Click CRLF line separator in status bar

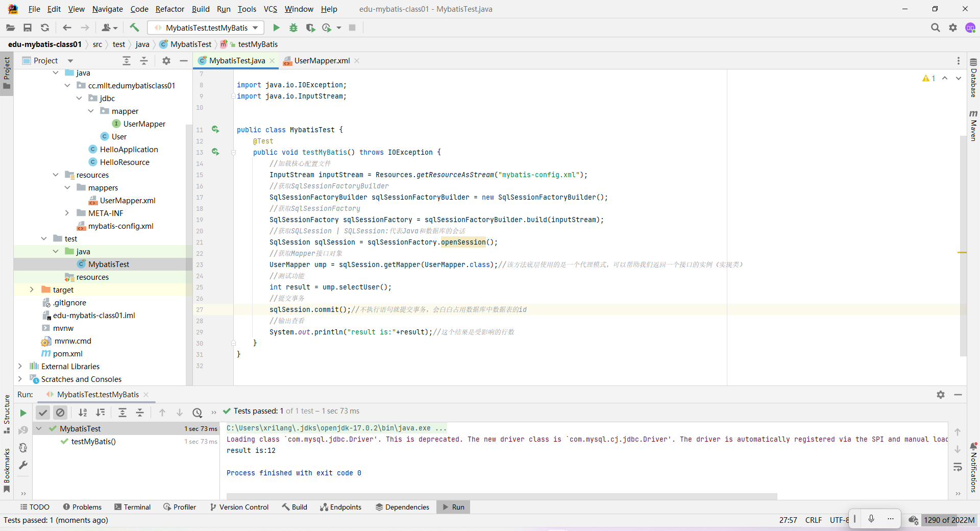point(814,520)
